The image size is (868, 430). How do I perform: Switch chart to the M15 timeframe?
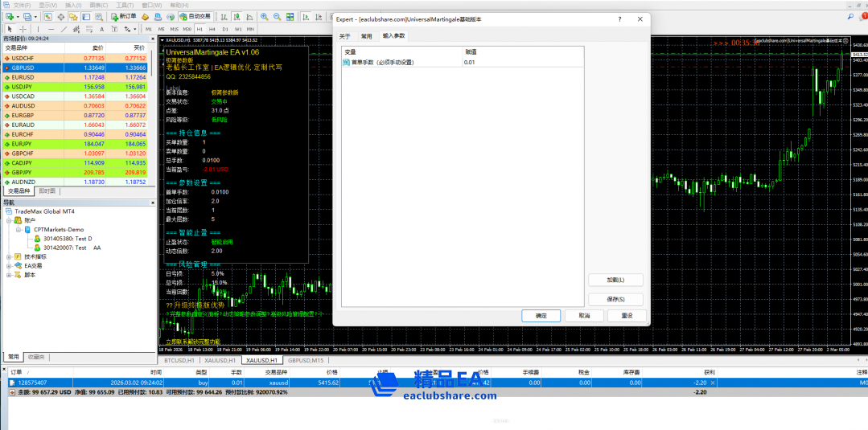[x=175, y=30]
